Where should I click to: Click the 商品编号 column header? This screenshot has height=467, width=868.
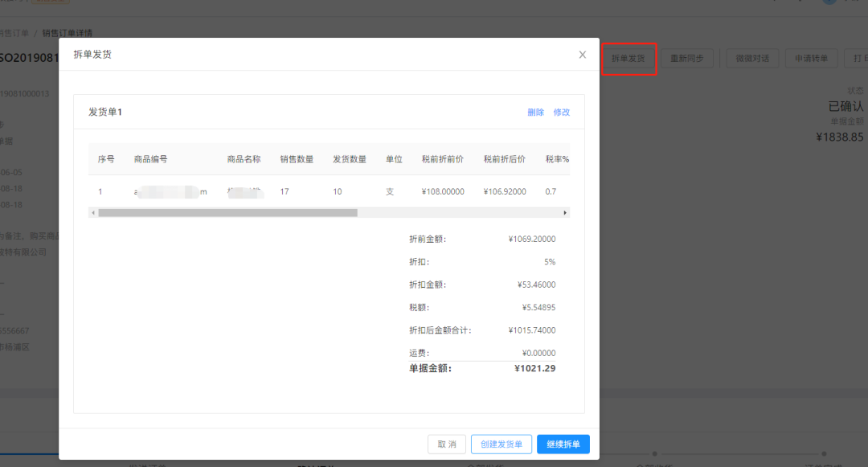point(151,159)
